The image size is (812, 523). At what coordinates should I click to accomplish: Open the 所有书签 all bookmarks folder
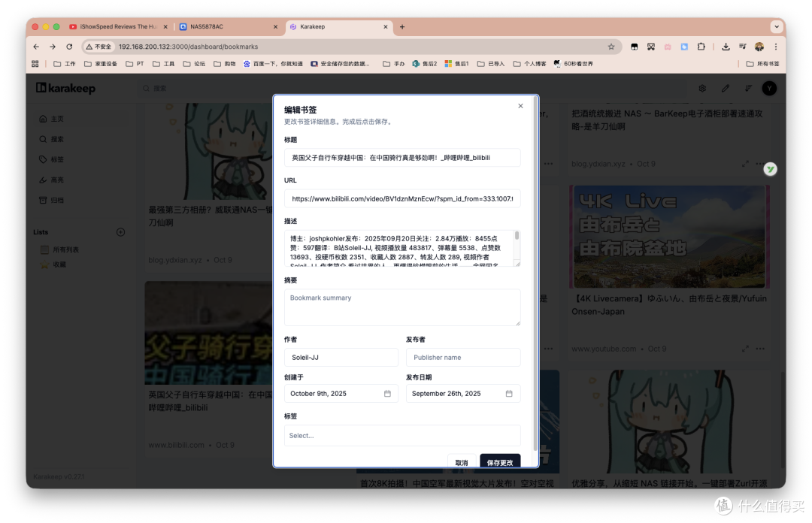(x=762, y=64)
